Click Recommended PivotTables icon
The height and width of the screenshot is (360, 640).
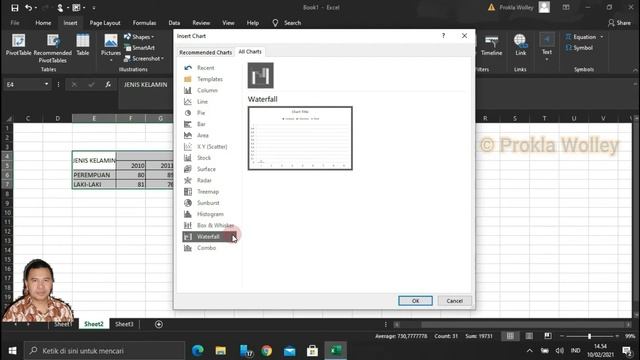[53, 48]
